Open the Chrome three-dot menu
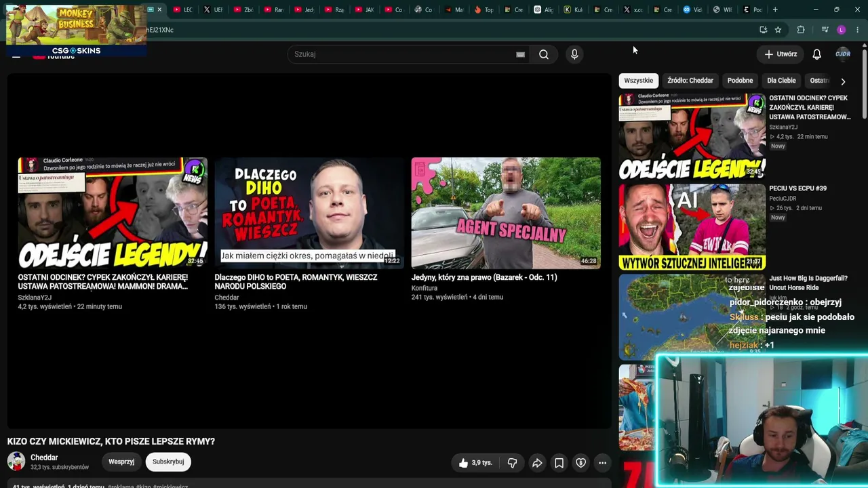868x488 pixels. point(858,30)
